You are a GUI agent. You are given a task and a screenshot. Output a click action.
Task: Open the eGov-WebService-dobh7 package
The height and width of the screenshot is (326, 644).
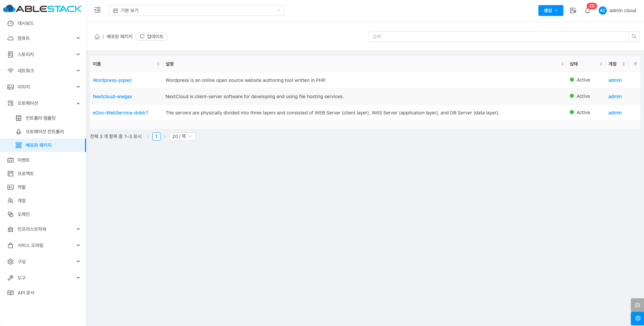coord(121,113)
